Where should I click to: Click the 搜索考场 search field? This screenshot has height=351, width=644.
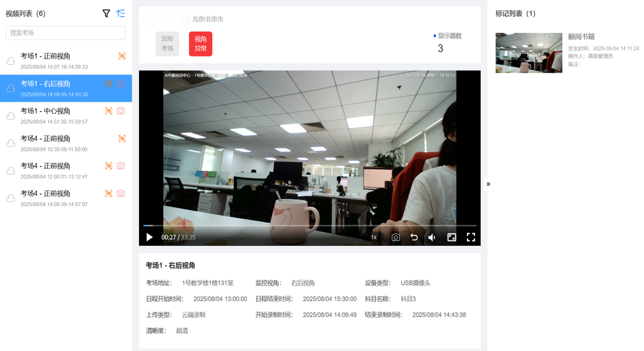65,33
